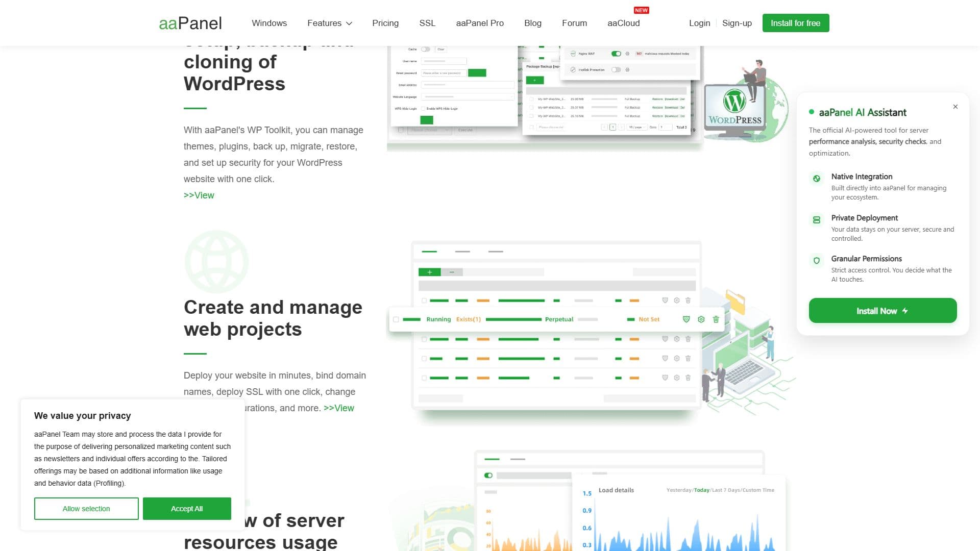The height and width of the screenshot is (551, 980).
Task: Select Yesterday in Load details range
Action: pos(679,490)
